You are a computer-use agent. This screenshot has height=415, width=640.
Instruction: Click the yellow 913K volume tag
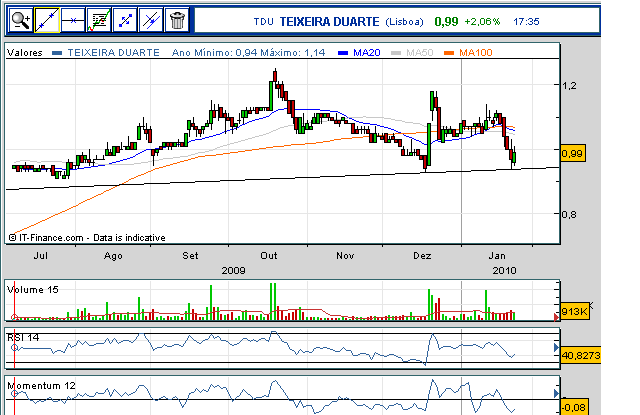[575, 312]
